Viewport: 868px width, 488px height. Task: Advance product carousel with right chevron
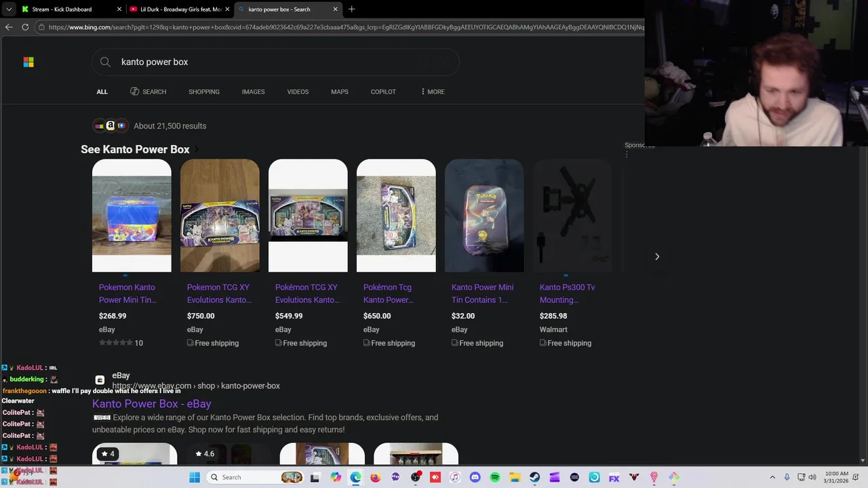656,256
